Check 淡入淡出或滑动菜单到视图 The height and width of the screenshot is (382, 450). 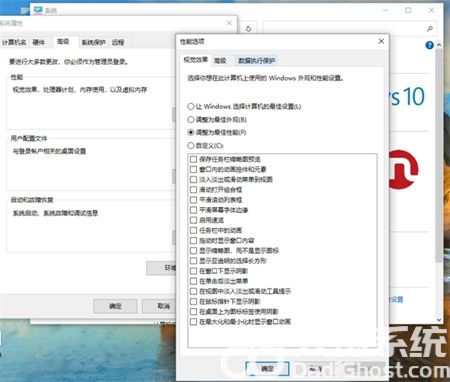tap(193, 179)
